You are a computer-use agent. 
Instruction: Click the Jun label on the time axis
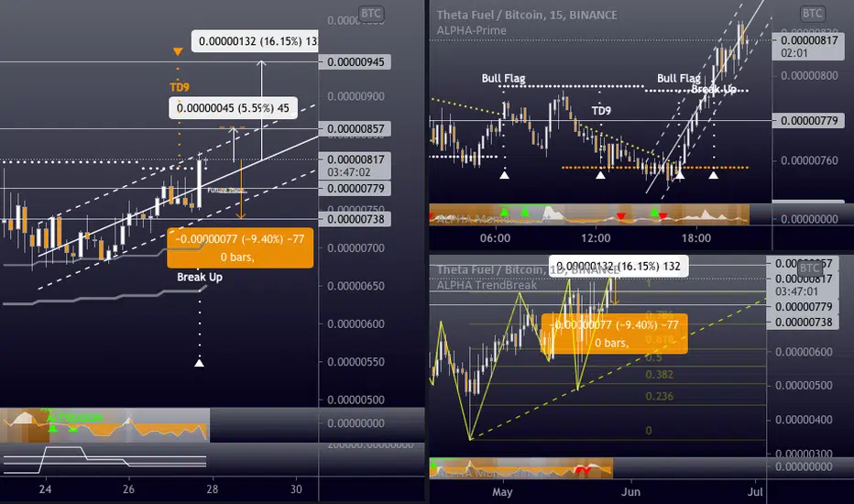[x=630, y=492]
